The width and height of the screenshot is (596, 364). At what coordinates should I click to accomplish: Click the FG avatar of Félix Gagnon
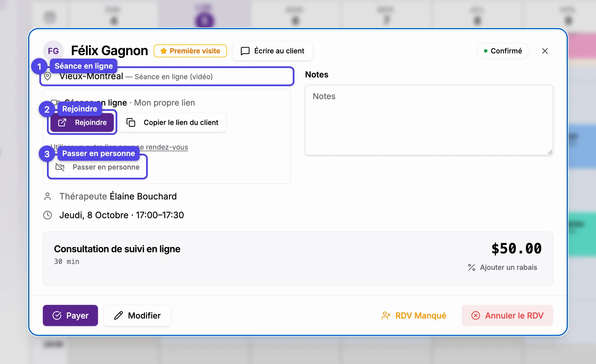pyautogui.click(x=53, y=51)
